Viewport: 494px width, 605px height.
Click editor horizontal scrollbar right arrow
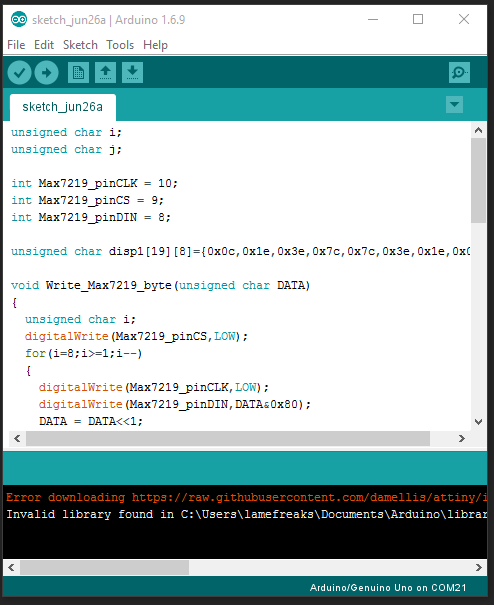click(462, 439)
